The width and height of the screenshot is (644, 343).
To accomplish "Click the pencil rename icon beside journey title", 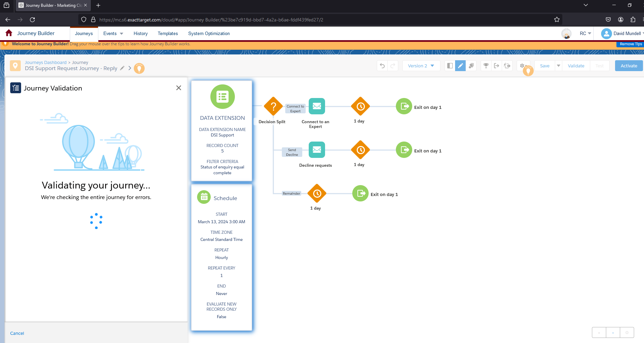I will 122,68.
